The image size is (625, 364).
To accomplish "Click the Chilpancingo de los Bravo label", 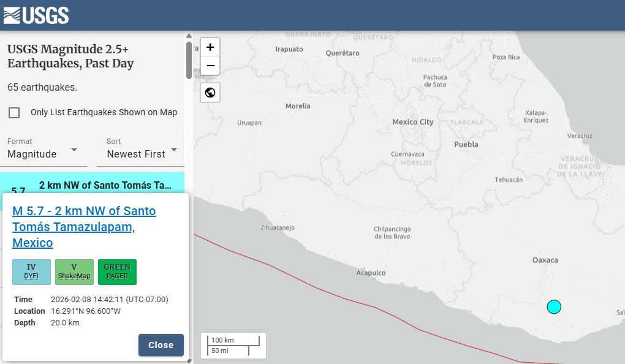I will (392, 232).
